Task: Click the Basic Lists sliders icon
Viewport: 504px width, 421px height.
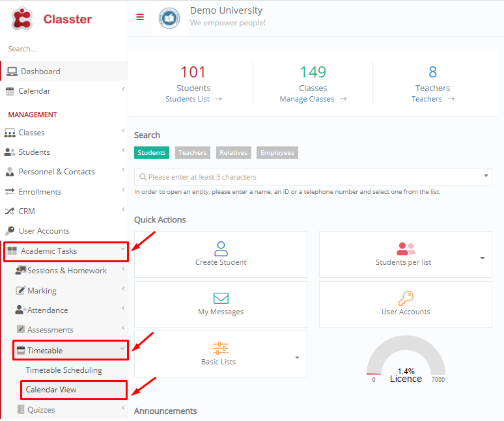Action: point(221,348)
